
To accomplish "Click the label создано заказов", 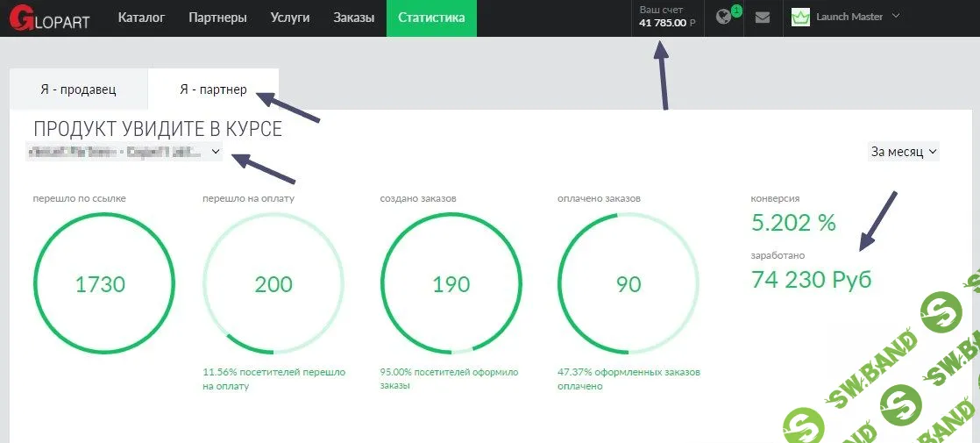I will coord(418,198).
